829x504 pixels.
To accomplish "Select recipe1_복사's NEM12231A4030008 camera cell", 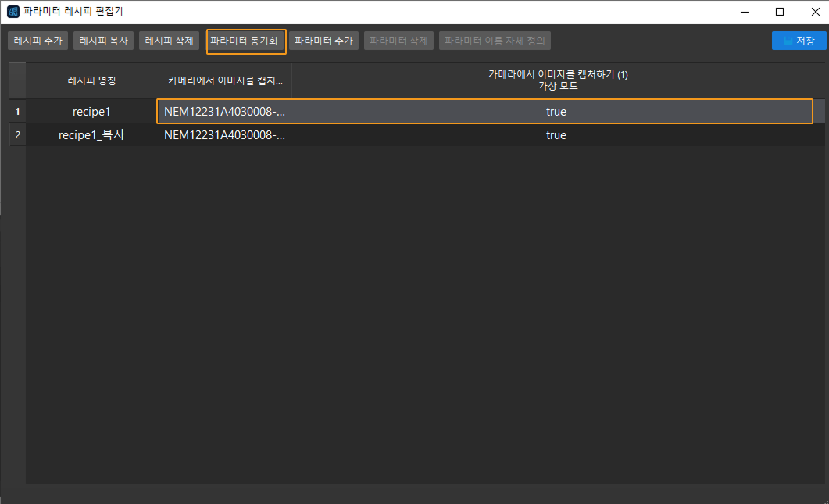I will [225, 135].
